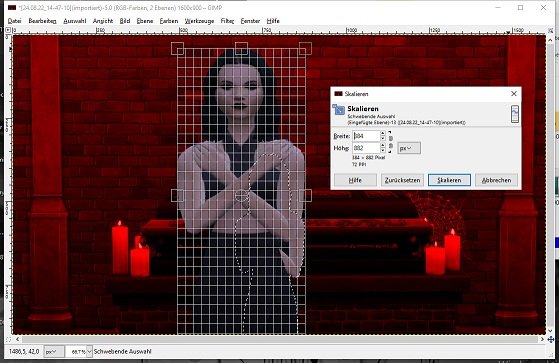Confirm with the Skalieren button
559x363 pixels.
pyautogui.click(x=449, y=180)
